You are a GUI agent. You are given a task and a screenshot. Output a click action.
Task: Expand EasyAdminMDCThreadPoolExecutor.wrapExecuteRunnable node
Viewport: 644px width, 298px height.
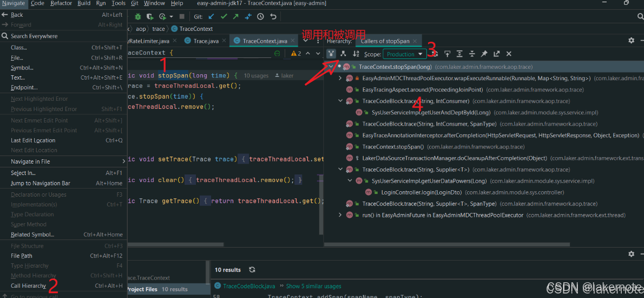340,78
